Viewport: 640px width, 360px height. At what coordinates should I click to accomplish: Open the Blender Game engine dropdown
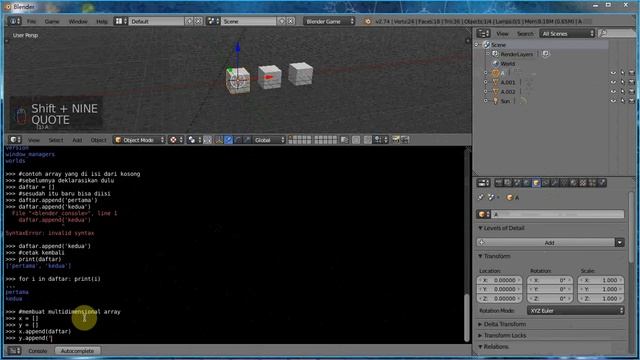(329, 21)
